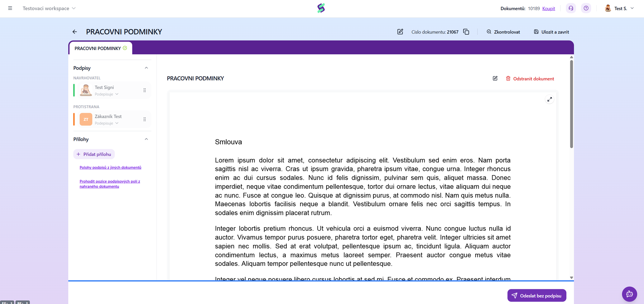The width and height of the screenshot is (644, 304).
Task: Click the Koupit link
Action: 549,9
